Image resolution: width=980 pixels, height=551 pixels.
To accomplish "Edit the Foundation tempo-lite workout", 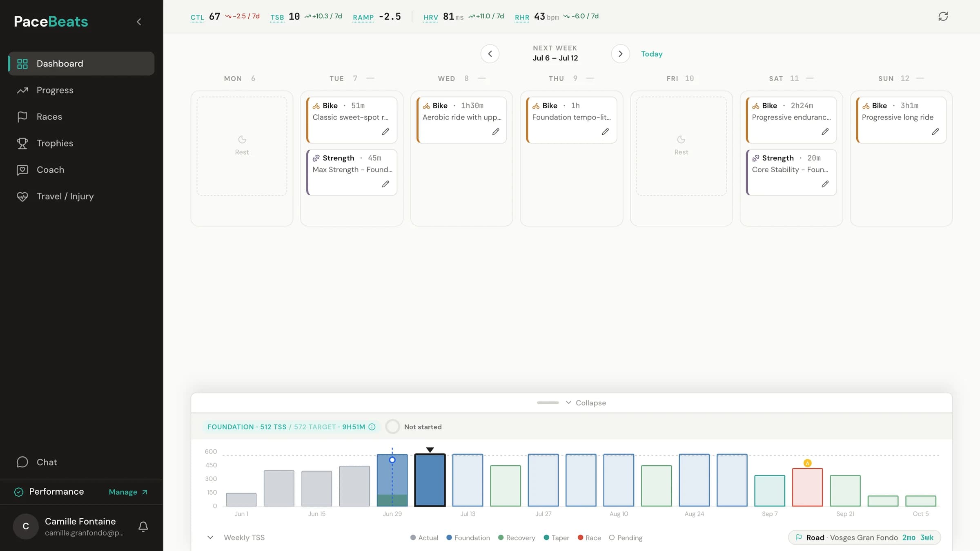I will tap(606, 131).
